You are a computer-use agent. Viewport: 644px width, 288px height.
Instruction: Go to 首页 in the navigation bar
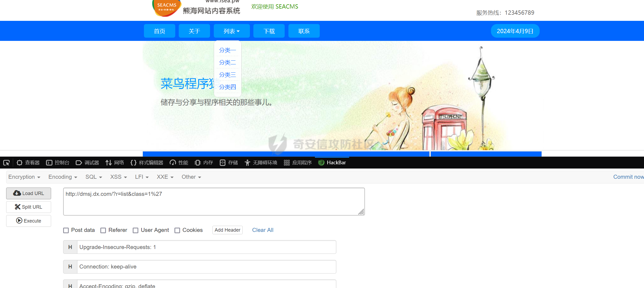pos(159,31)
